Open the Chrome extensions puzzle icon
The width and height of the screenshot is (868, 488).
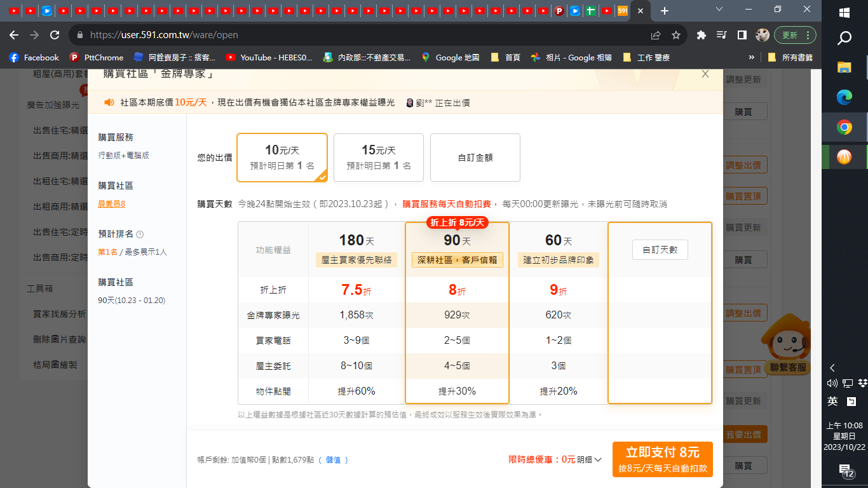(x=702, y=35)
